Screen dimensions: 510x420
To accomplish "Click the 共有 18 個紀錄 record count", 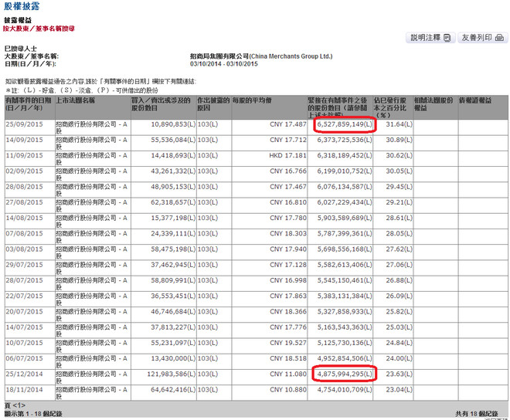I will coord(477,414).
